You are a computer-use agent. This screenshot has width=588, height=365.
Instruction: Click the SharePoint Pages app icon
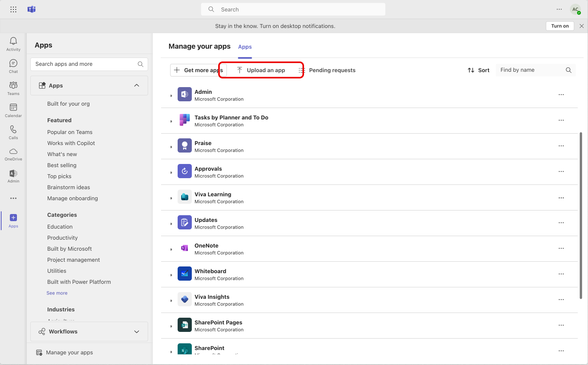click(x=185, y=325)
